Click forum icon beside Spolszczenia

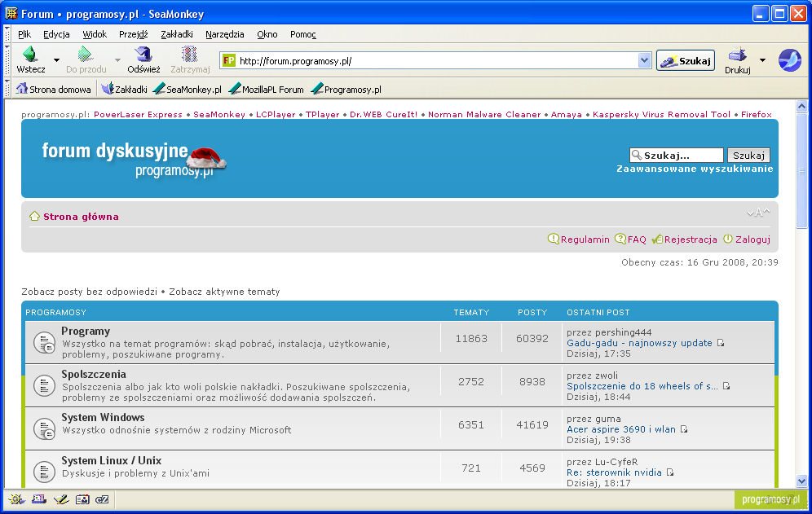45,385
